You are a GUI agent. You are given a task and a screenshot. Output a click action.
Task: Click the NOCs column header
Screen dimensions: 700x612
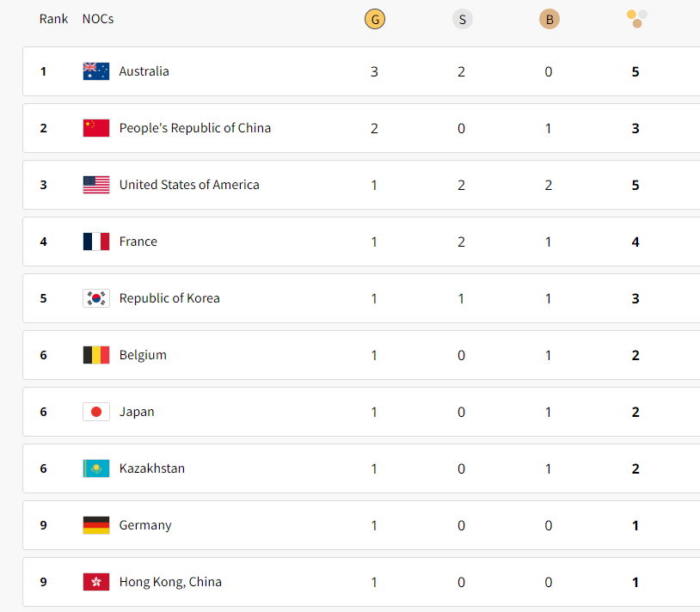tap(98, 19)
